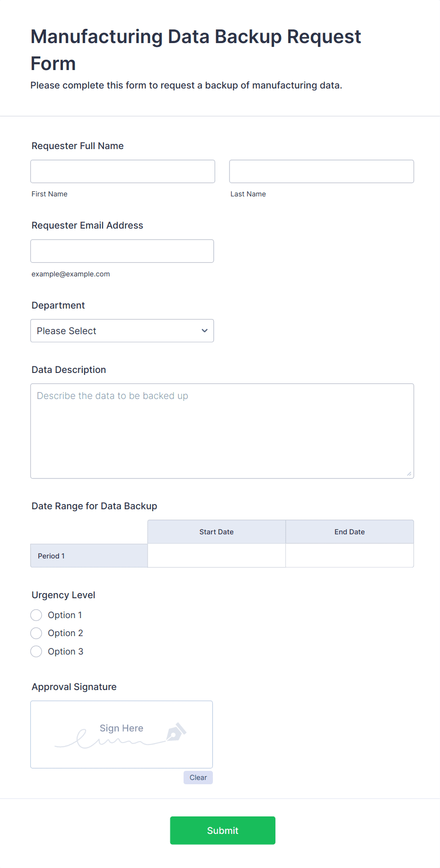Click the example@example.com hint text

(x=71, y=274)
